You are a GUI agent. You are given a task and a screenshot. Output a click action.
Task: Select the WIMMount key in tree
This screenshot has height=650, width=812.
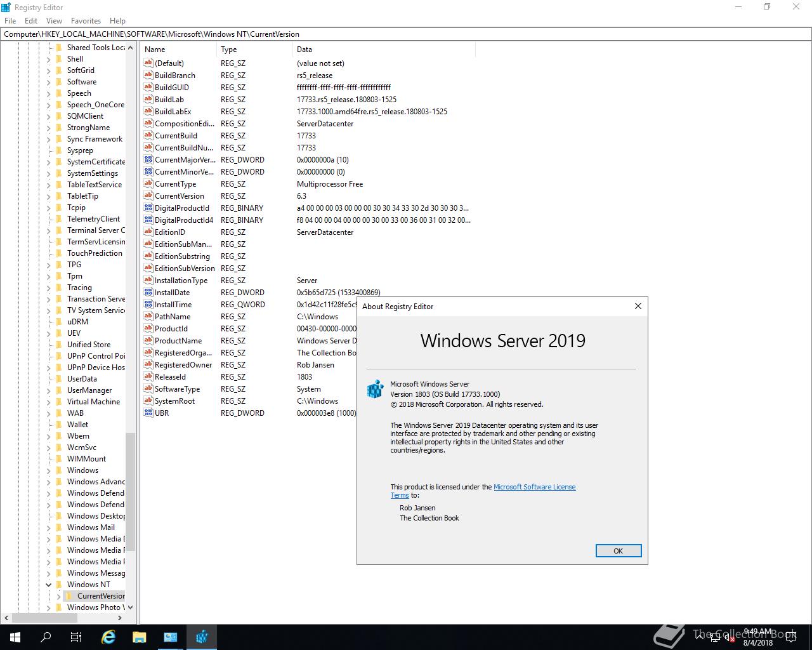point(86,459)
